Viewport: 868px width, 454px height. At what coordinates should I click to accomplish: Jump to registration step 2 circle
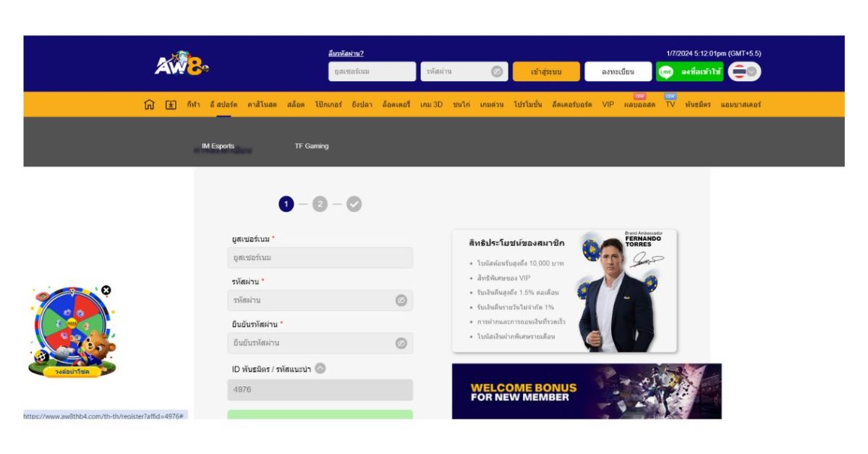(320, 205)
